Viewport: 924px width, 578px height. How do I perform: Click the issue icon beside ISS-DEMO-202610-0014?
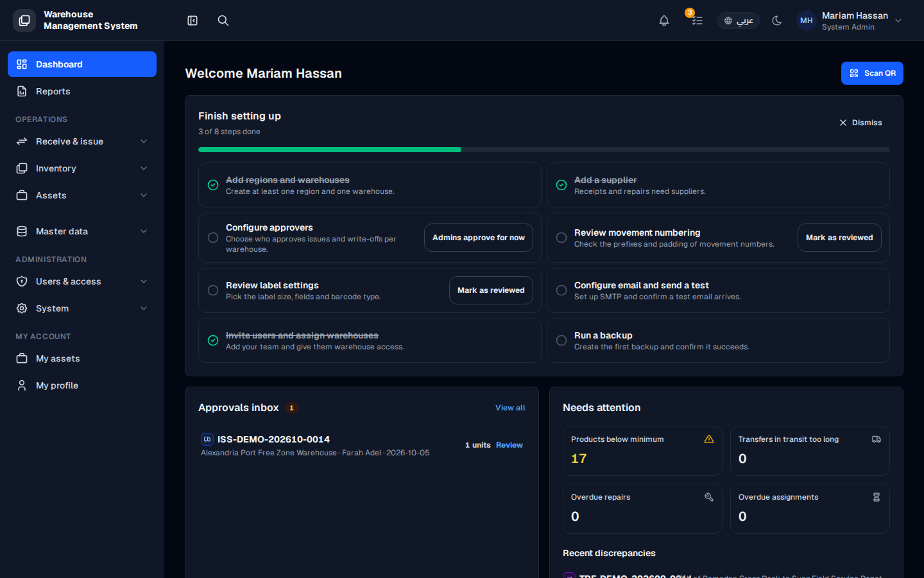(207, 439)
